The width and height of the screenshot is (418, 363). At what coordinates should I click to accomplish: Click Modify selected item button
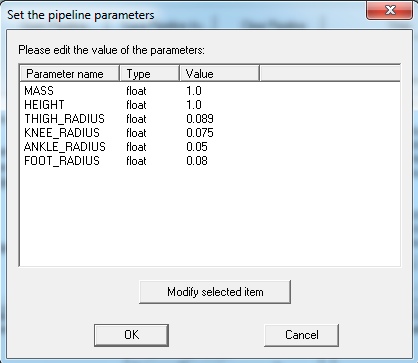coord(215,292)
